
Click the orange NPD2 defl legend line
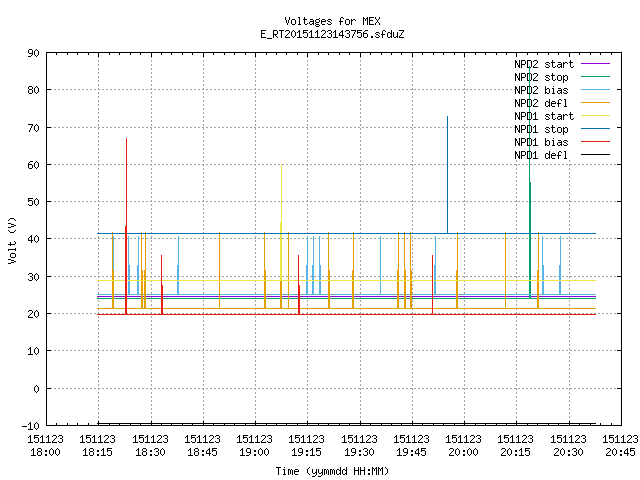[x=596, y=103]
